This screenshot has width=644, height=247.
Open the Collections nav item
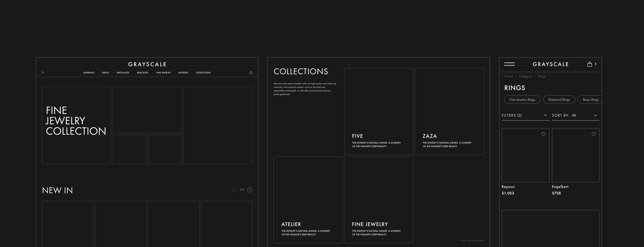(x=203, y=72)
